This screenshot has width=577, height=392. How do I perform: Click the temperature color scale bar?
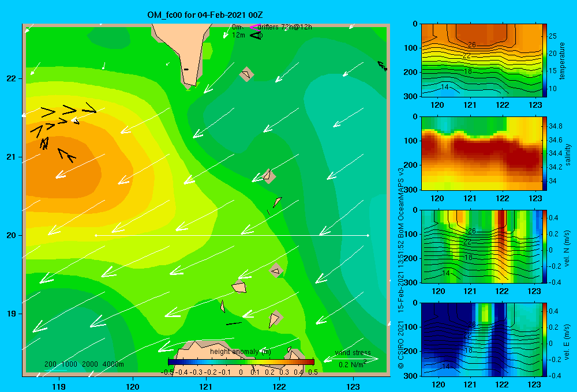tap(545, 61)
